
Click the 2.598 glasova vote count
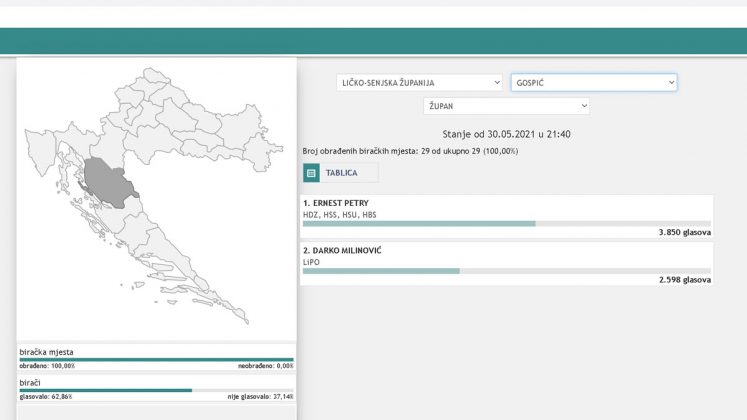point(684,280)
